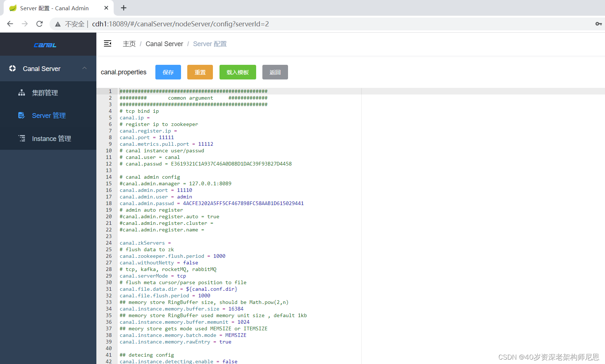Click line 39 rawEntry = true
This screenshot has width=605, height=364.
pyautogui.click(x=176, y=342)
